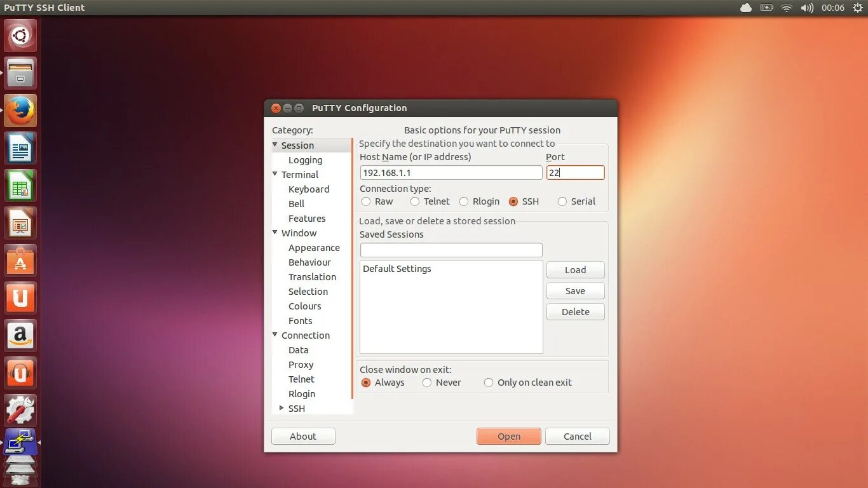The image size is (868, 488).
Task: Click the Cancel button
Action: click(578, 437)
